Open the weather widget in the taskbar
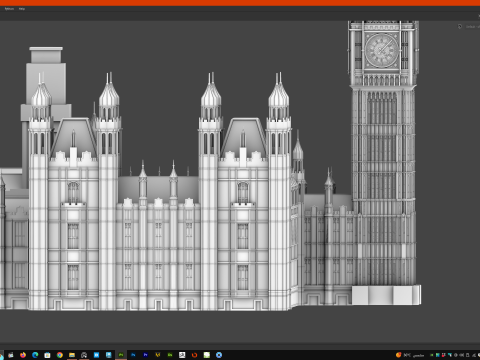This screenshot has height=360, width=480. pyautogui.click(x=410, y=355)
